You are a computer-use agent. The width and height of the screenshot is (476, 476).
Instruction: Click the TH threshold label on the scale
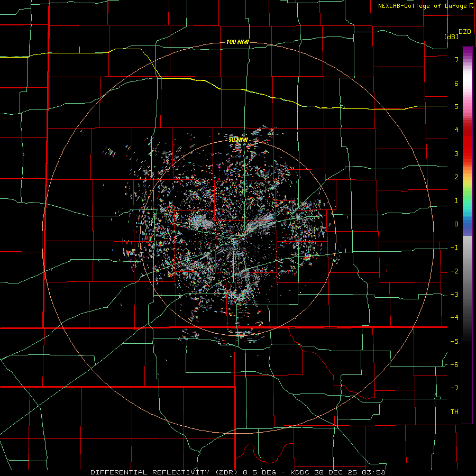tap(454, 412)
